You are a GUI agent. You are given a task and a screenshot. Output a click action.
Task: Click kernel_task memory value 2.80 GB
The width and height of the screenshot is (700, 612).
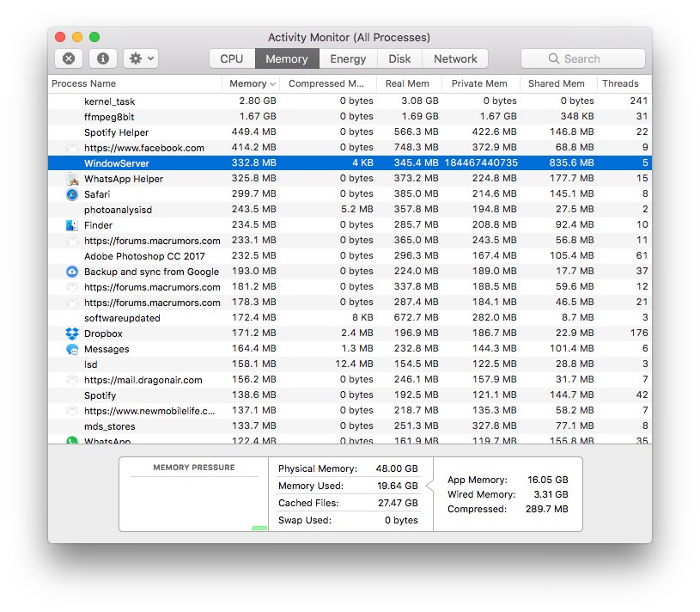[258, 101]
